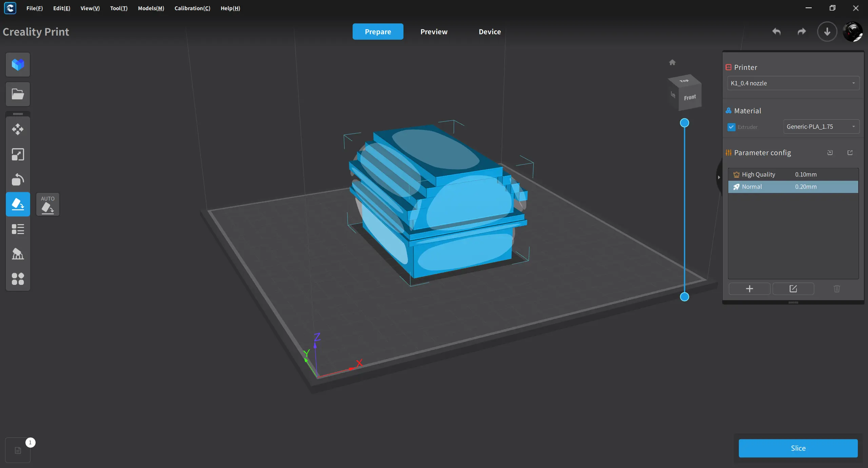Open the K1_0.4 nozzle printer dropdown
This screenshot has height=468, width=868.
click(793, 83)
